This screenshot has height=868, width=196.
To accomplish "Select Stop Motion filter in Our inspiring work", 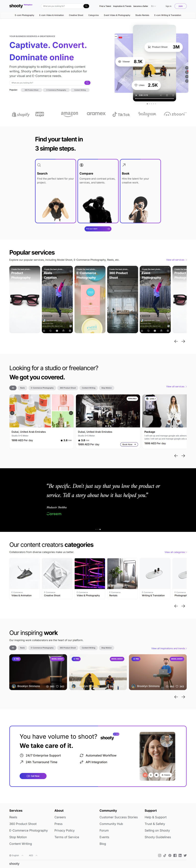I will [x=106, y=648].
